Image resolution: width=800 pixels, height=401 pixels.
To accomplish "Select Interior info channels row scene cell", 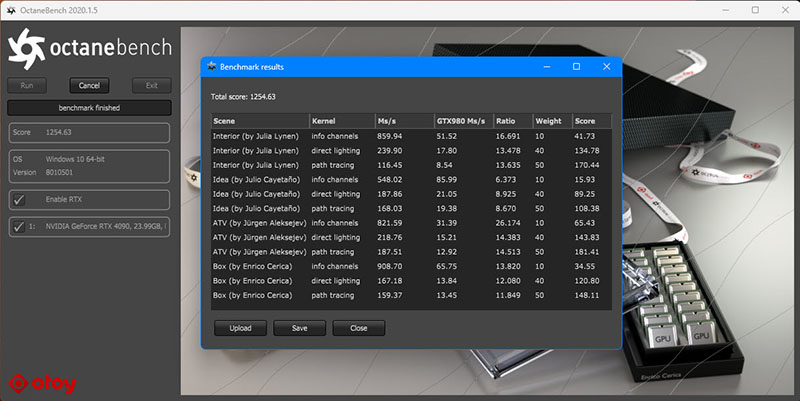I will 256,136.
